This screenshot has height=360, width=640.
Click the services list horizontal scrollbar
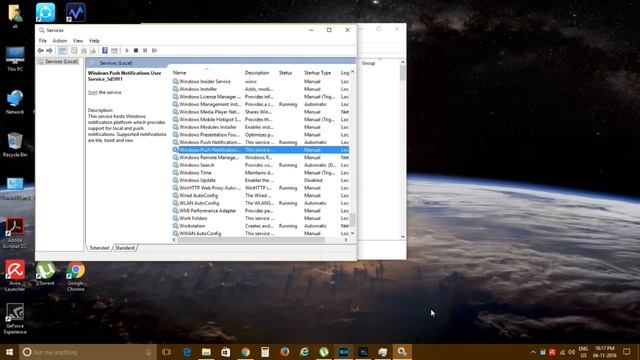click(x=251, y=240)
